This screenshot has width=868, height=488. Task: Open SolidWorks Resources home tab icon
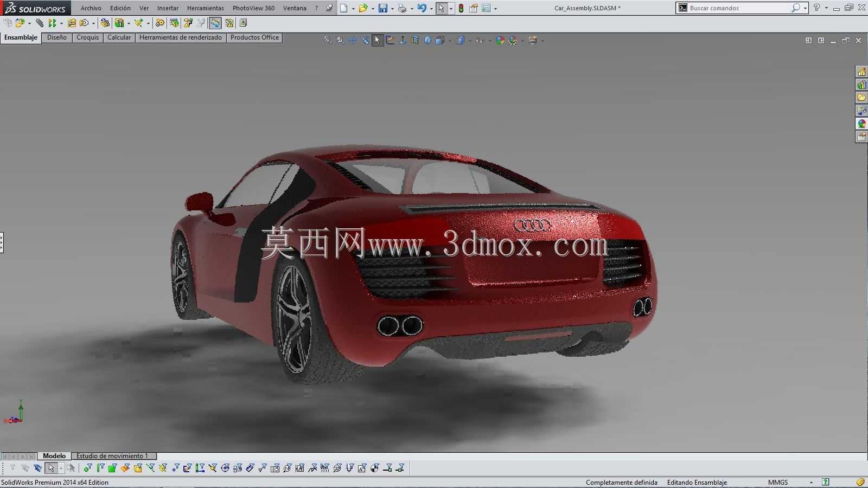coord(861,72)
